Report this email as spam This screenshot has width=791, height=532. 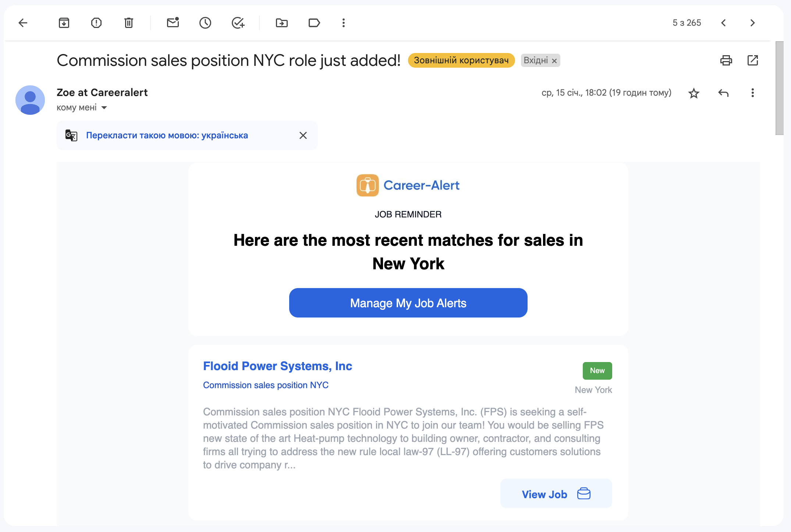96,23
